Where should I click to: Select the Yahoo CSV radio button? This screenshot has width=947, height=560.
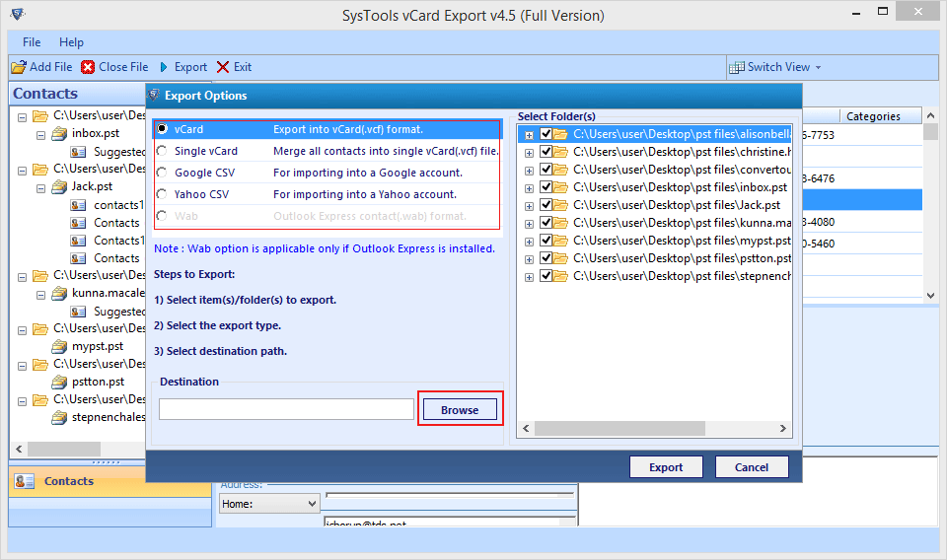162,194
